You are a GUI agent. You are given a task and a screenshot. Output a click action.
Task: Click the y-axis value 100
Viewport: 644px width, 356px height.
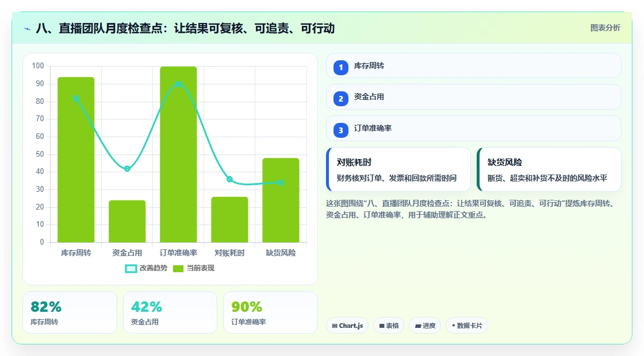38,66
